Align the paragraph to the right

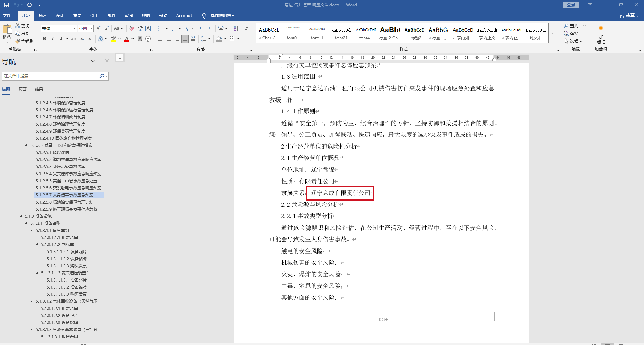pos(177,39)
